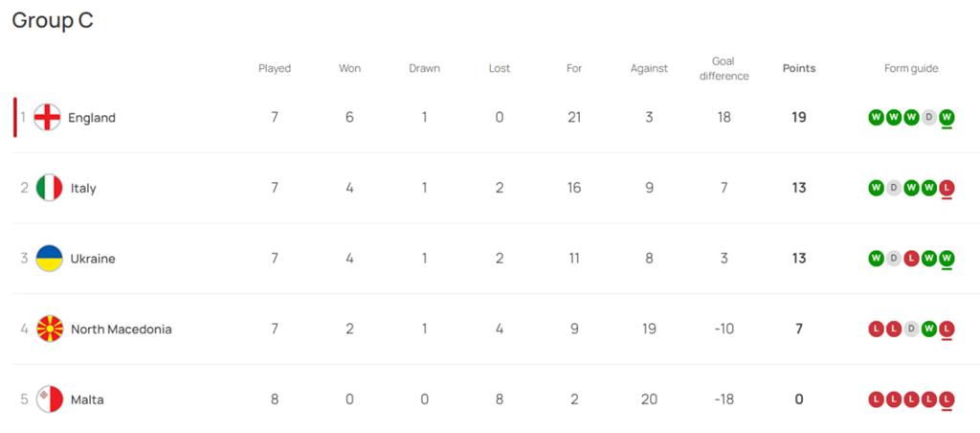Click the Goal difference column header
Image resolution: width=980 pixels, height=433 pixels.
point(724,69)
